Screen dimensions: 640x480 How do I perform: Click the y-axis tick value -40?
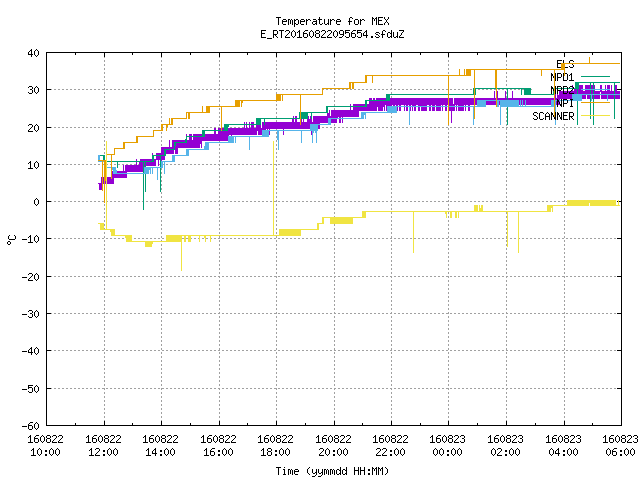click(31, 351)
